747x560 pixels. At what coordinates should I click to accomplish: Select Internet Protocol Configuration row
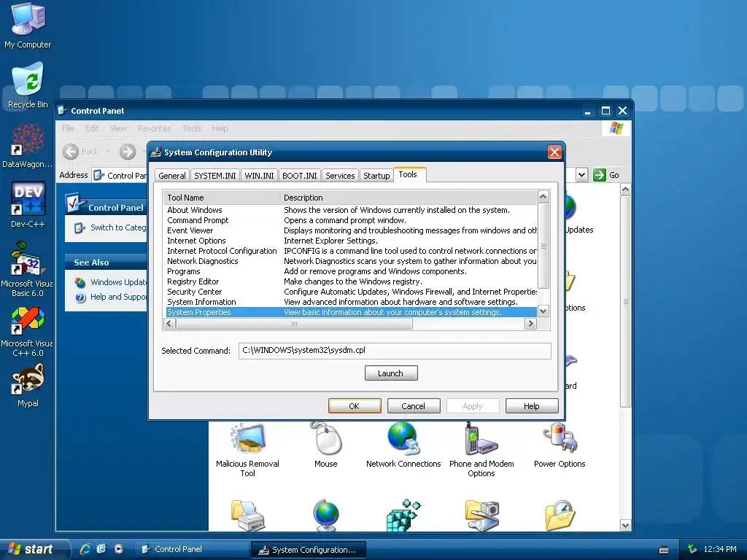352,251
